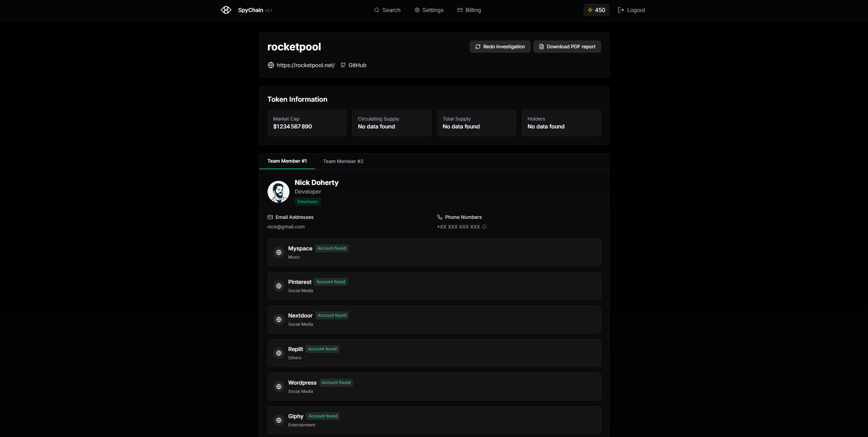Click the globe icon beside Myspace

click(x=279, y=252)
